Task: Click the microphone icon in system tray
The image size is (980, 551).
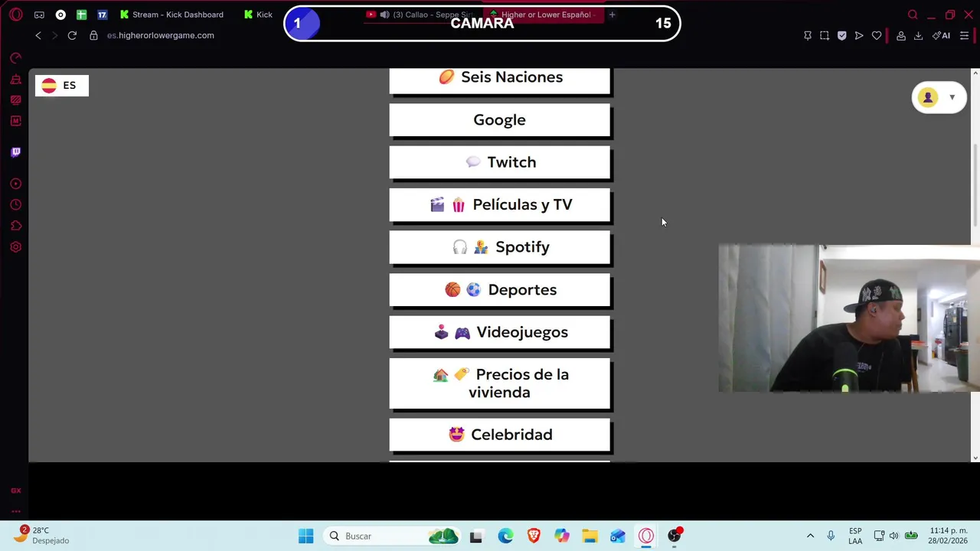Action: click(831, 536)
